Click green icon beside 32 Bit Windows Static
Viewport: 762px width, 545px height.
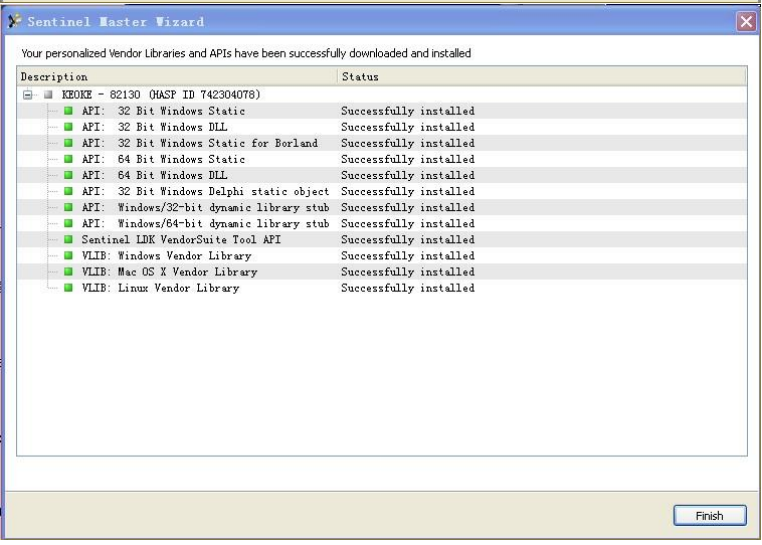(x=69, y=111)
